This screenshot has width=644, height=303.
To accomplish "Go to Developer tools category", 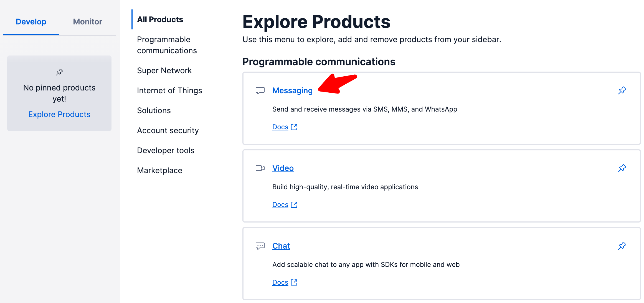I will pyautogui.click(x=166, y=150).
